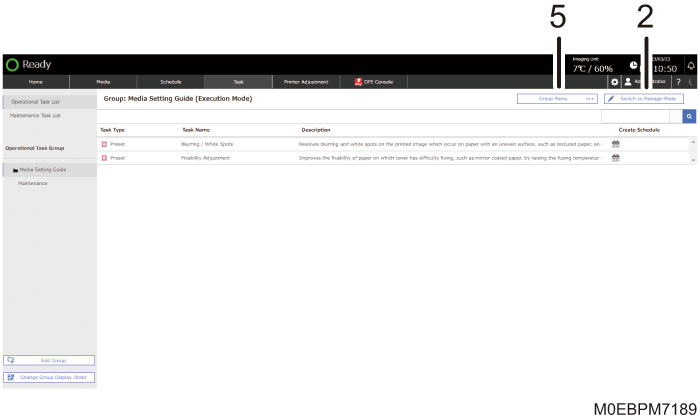Click Switch to Manage Mode button

[643, 99]
